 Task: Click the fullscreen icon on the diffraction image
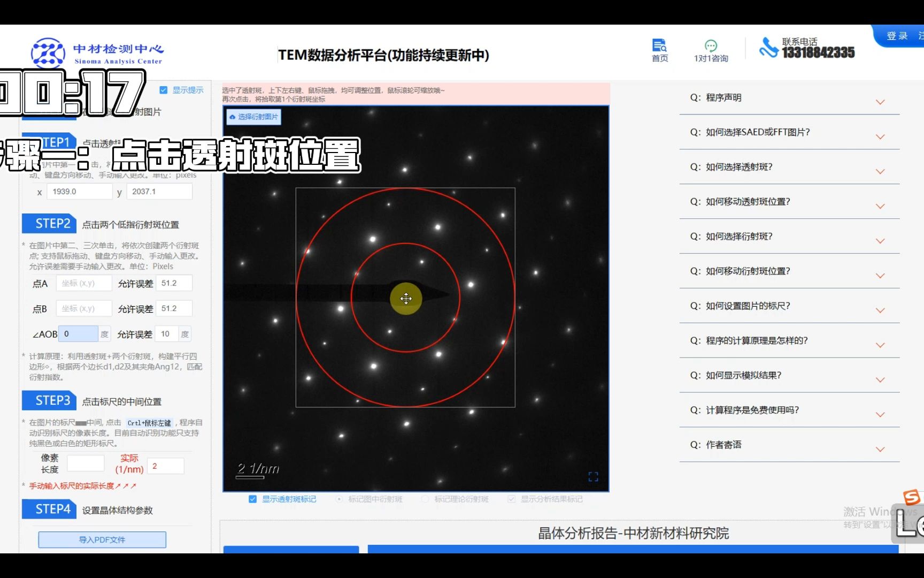tap(592, 477)
